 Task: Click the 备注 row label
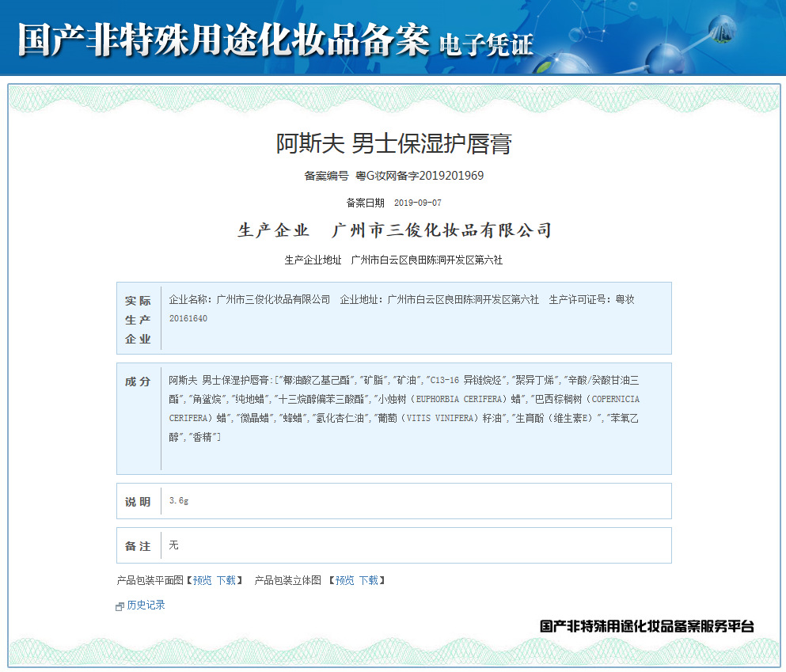(x=138, y=546)
